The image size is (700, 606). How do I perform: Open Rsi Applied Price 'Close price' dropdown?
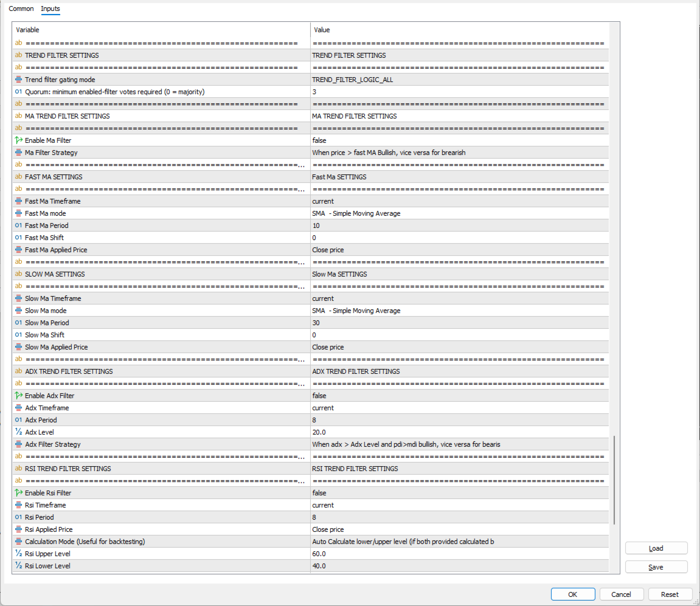click(459, 529)
